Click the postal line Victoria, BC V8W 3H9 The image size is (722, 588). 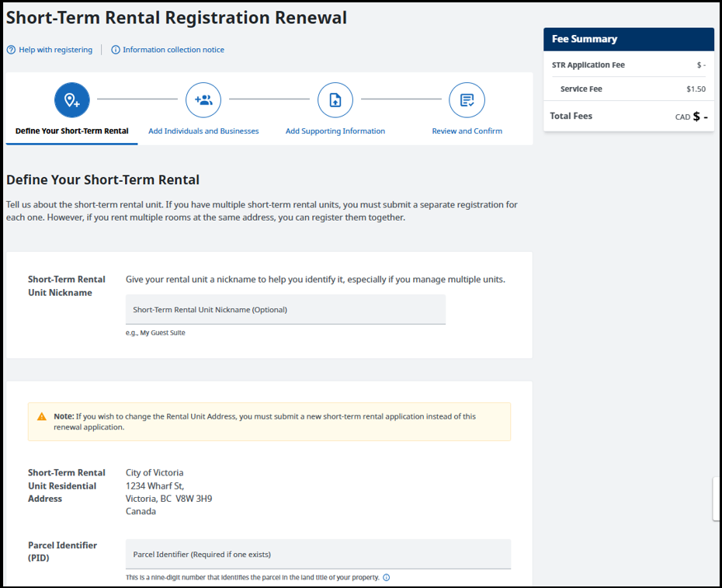coord(169,499)
